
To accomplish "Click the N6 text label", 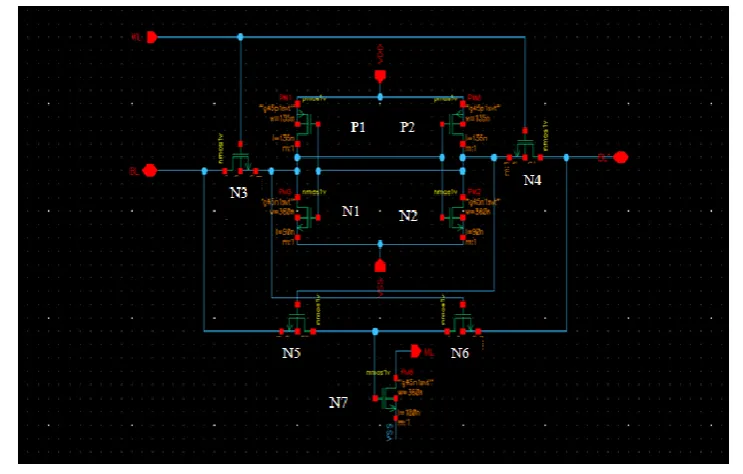I will pos(460,353).
